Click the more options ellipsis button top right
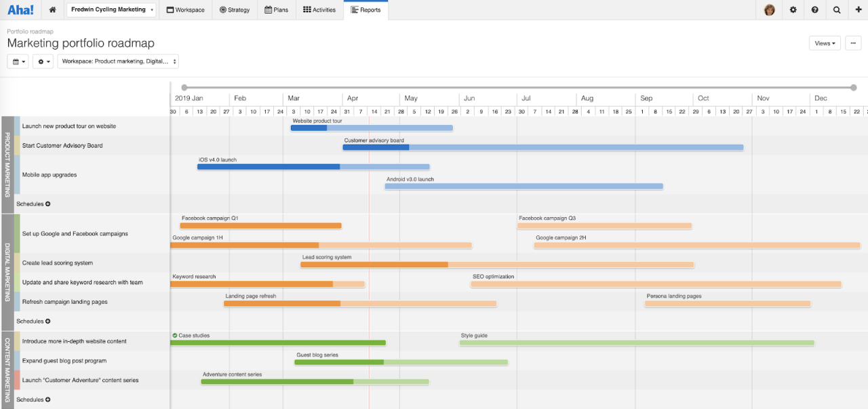 [853, 43]
